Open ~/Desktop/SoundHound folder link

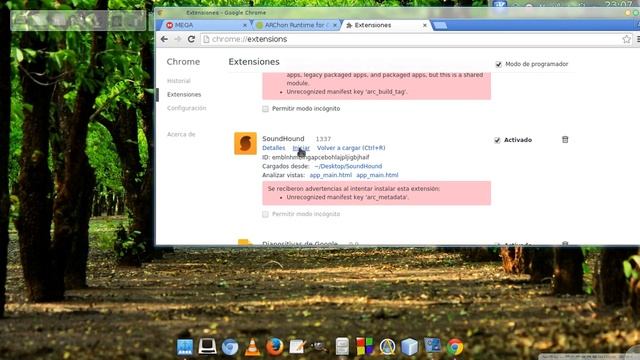click(348, 166)
